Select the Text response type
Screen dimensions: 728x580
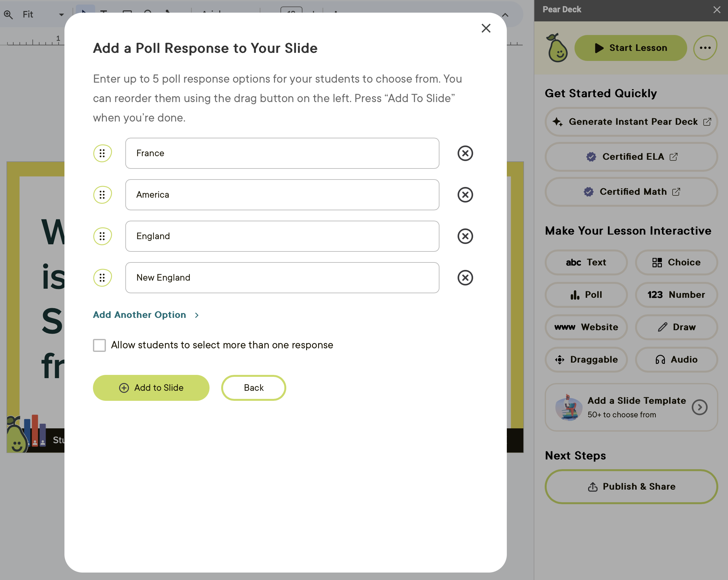586,262
